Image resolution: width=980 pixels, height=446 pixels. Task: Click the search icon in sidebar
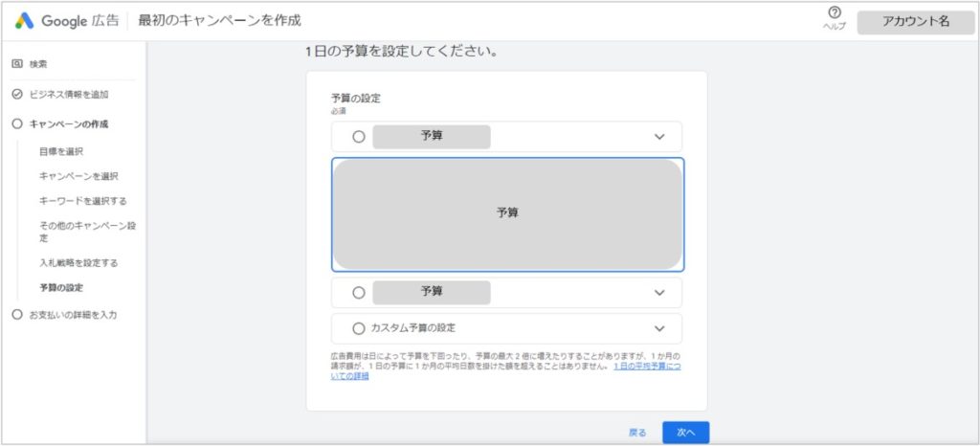(17, 64)
